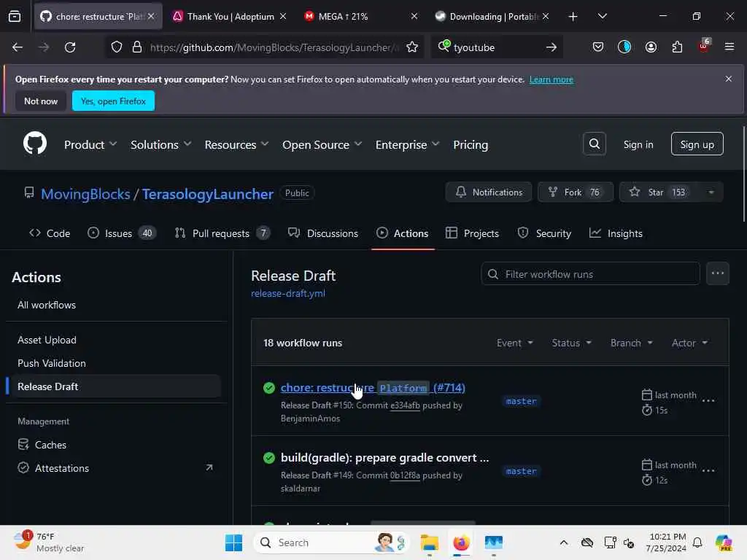This screenshot has height=560, width=747.
Task: Open the Branch filter dropdown
Action: click(x=632, y=343)
